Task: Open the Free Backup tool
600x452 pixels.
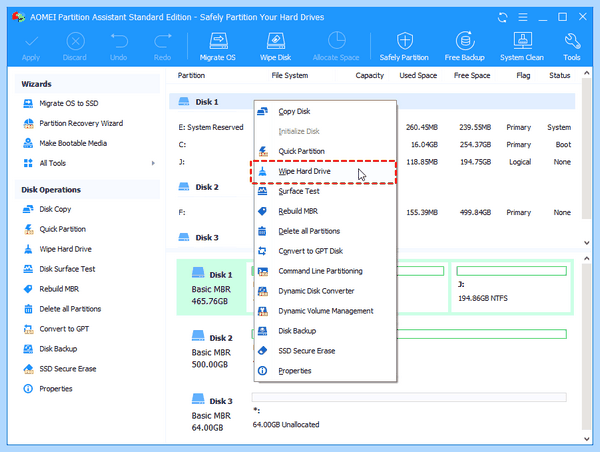Action: pyautogui.click(x=465, y=46)
